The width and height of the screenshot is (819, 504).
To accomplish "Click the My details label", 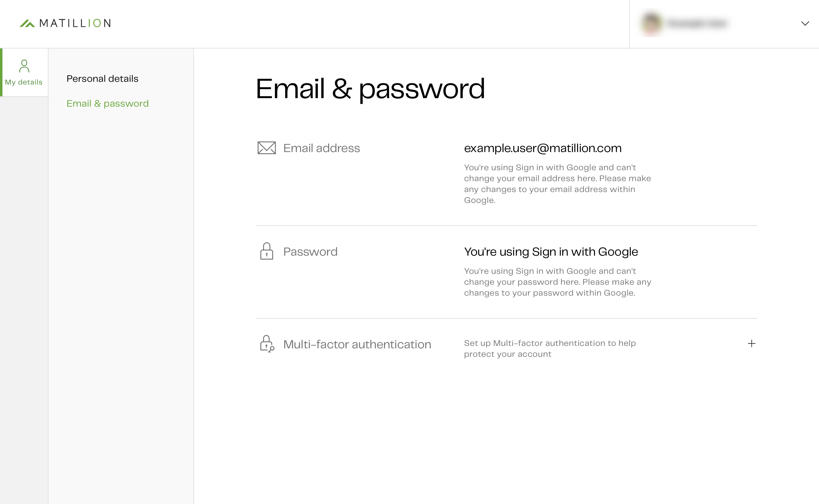I will 24,82.
